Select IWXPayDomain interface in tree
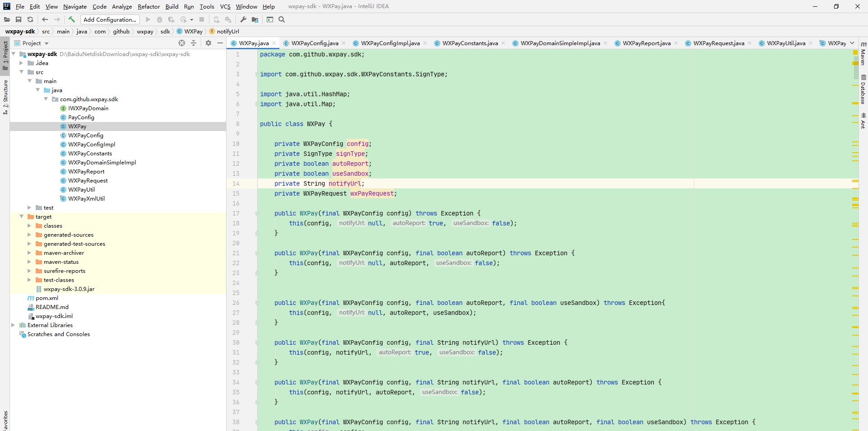This screenshot has height=431, width=868. pyautogui.click(x=88, y=108)
